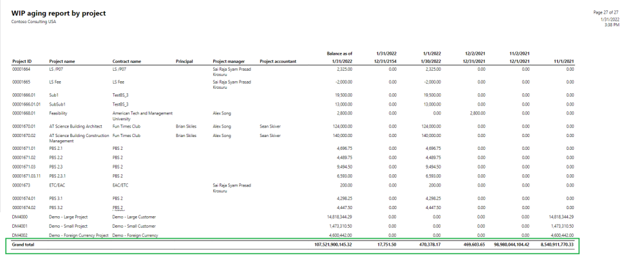Click grand total value 469,603.65
The width and height of the screenshot is (644, 267).
[473, 245]
